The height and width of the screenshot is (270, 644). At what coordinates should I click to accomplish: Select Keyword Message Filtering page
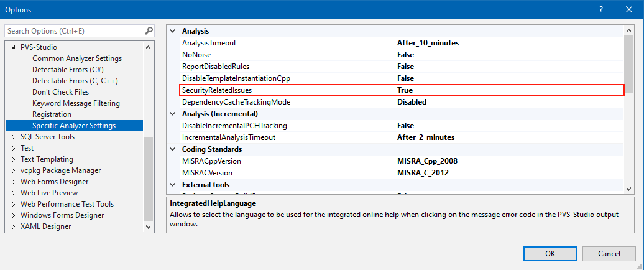(76, 103)
